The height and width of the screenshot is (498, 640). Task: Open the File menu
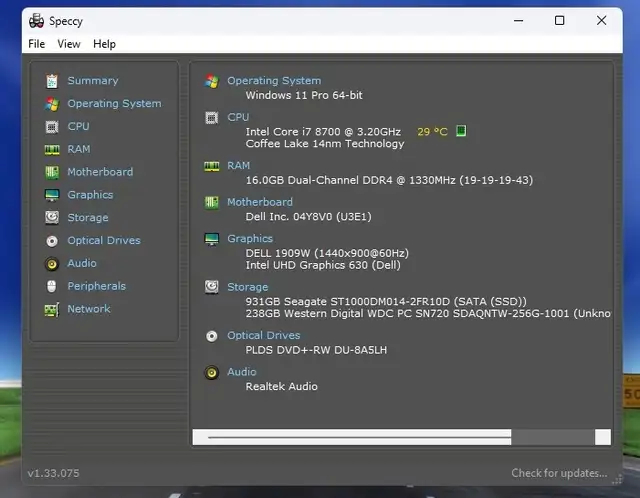[x=36, y=44]
